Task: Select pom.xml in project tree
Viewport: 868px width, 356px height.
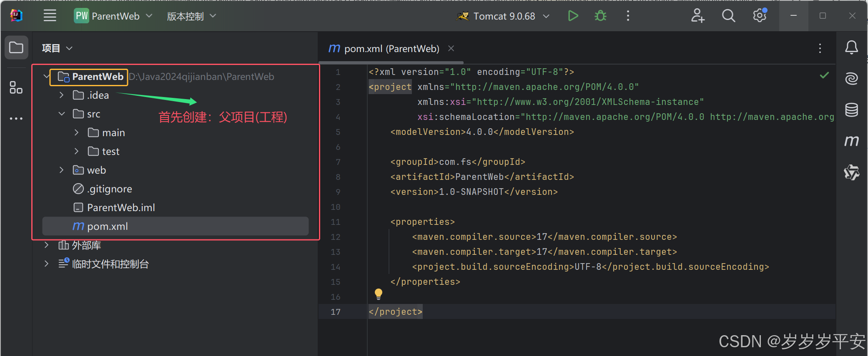Action: pyautogui.click(x=175, y=226)
